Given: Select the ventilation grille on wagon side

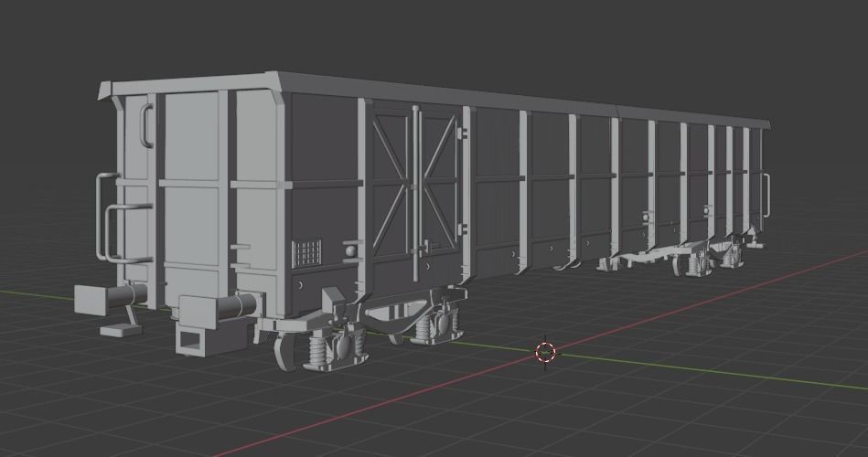Looking at the screenshot, I should click(x=306, y=253).
